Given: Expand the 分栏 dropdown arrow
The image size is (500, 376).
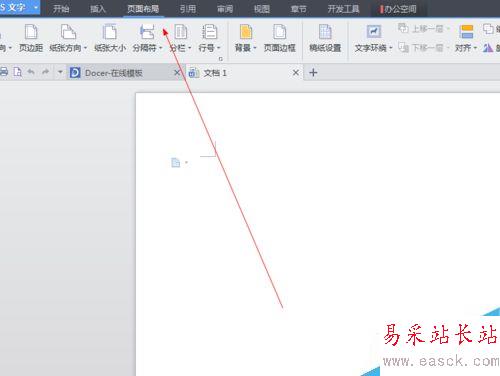Looking at the screenshot, I should 190,48.
